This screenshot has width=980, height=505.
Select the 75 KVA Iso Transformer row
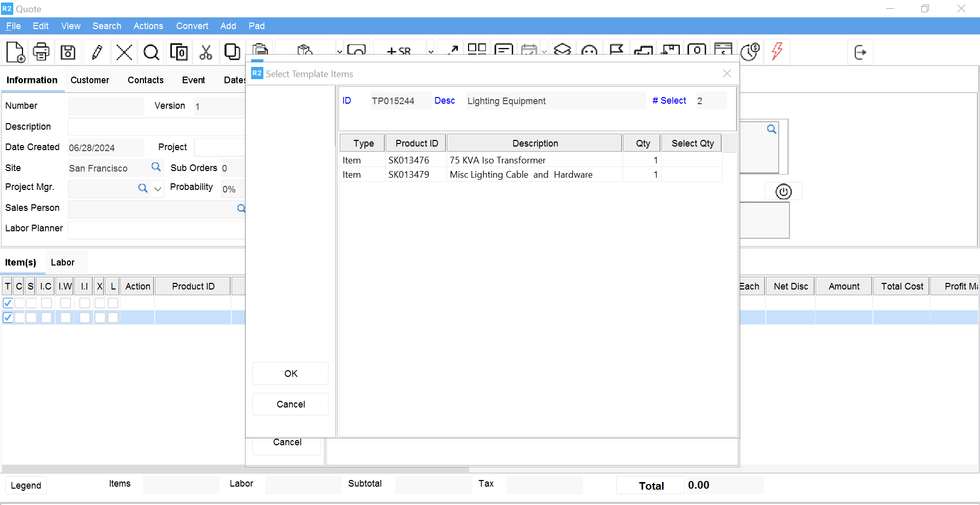point(497,160)
